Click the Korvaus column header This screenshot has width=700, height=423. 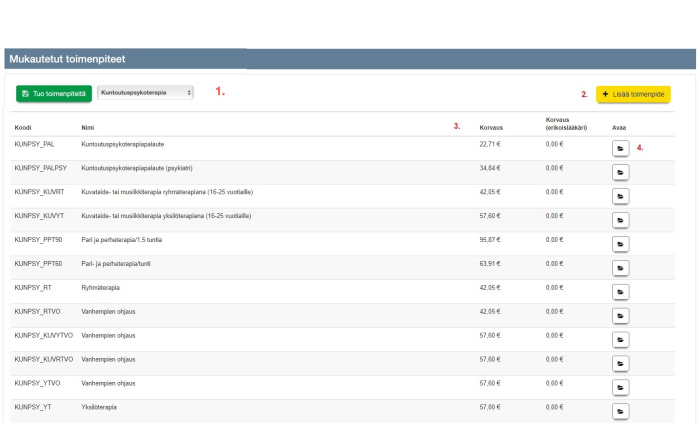[x=491, y=127]
